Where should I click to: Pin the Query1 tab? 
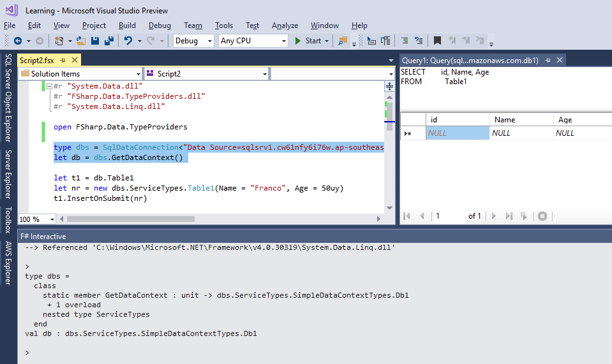coord(548,61)
